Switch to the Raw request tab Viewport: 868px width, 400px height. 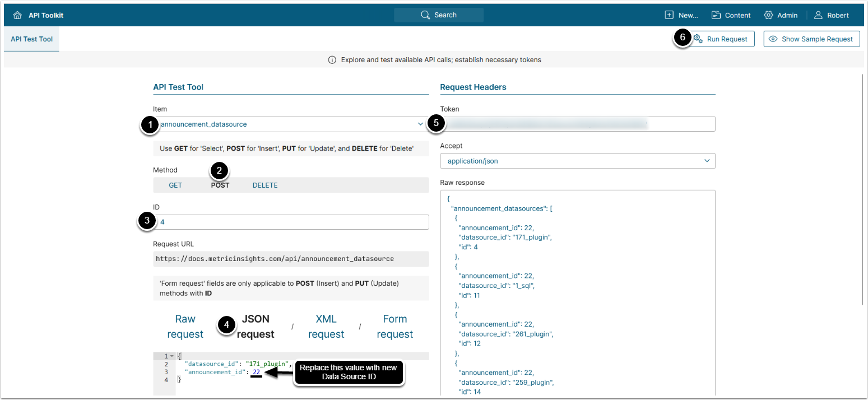185,327
